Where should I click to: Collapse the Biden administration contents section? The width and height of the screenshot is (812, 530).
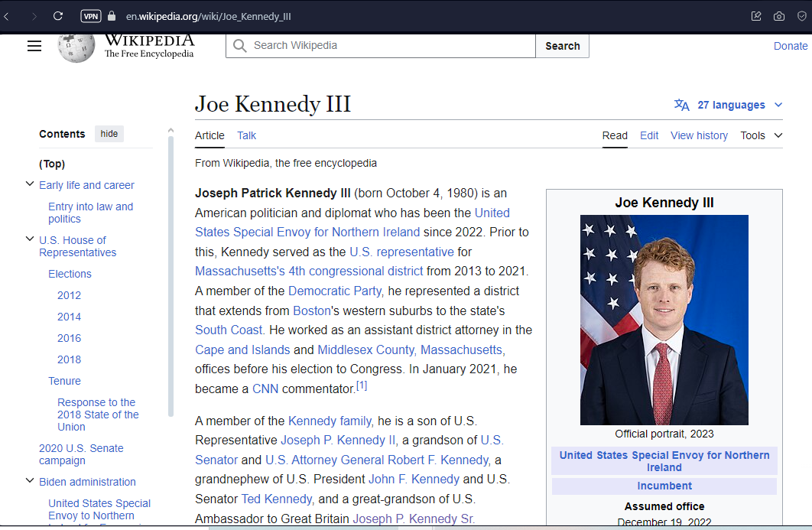point(30,481)
